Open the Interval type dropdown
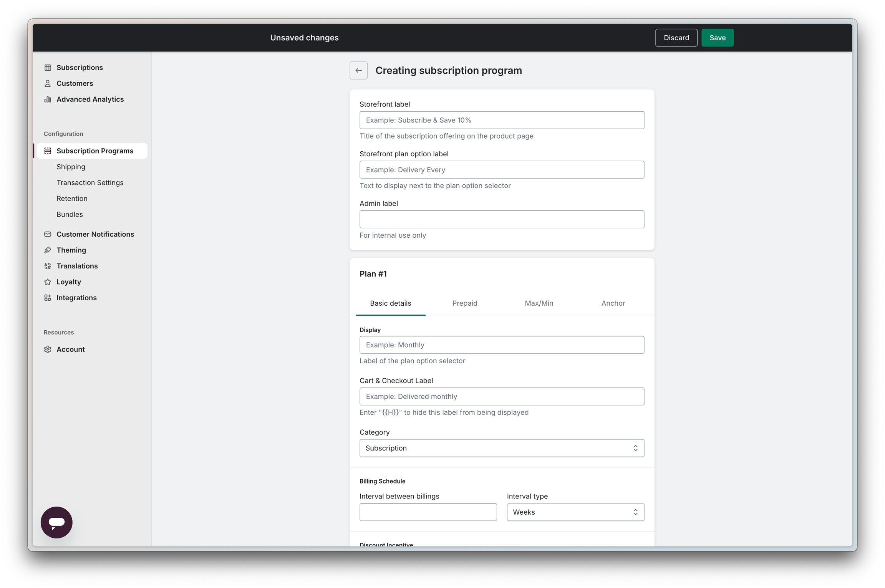 tap(575, 512)
